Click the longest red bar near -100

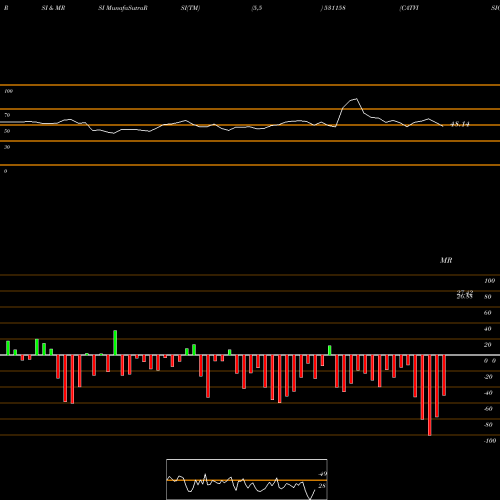coord(429,395)
